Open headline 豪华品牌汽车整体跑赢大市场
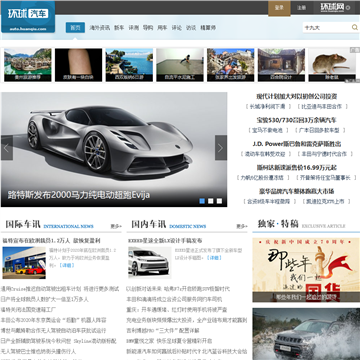This screenshot has width=360, height=360. pos(297,191)
